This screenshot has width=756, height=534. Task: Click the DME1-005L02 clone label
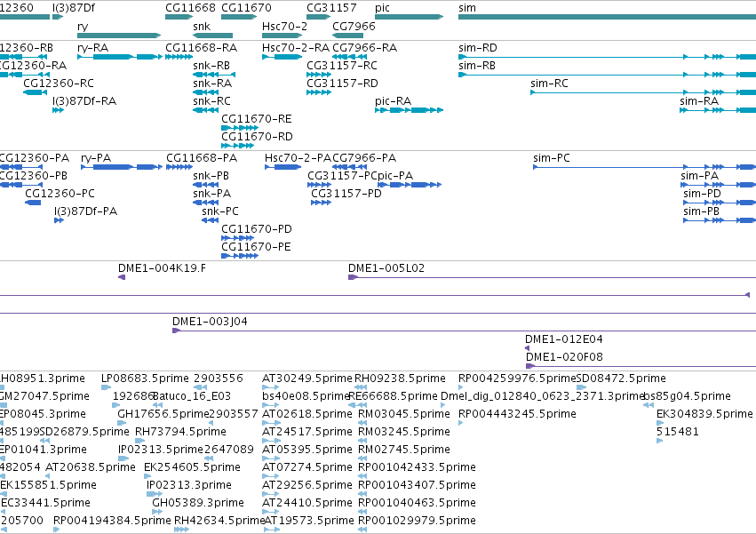pyautogui.click(x=386, y=268)
